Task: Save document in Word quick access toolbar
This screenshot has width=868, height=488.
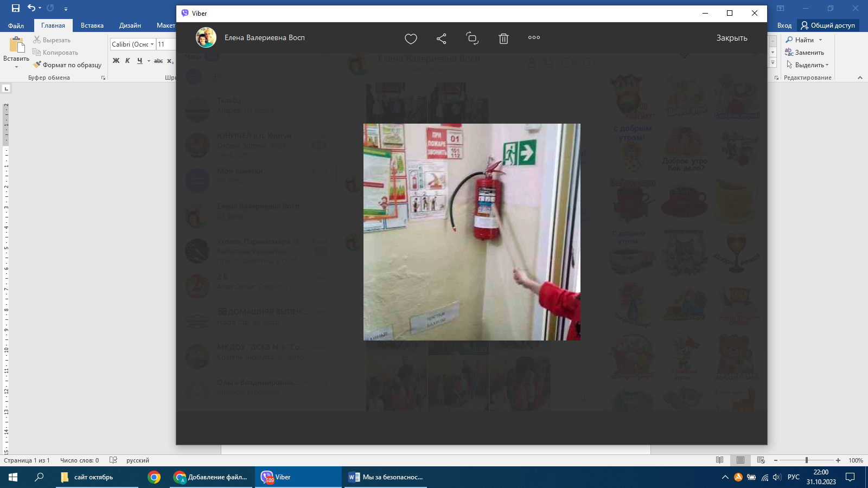Action: coord(15,8)
